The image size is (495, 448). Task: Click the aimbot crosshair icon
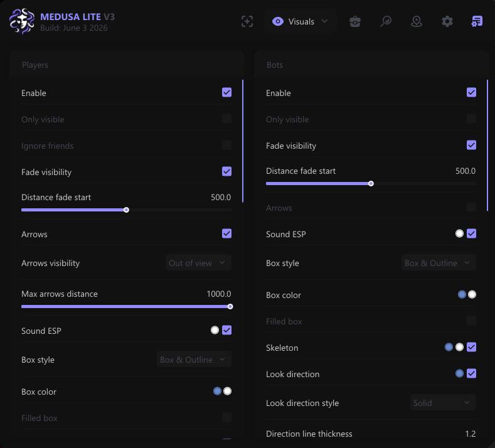coord(247,21)
